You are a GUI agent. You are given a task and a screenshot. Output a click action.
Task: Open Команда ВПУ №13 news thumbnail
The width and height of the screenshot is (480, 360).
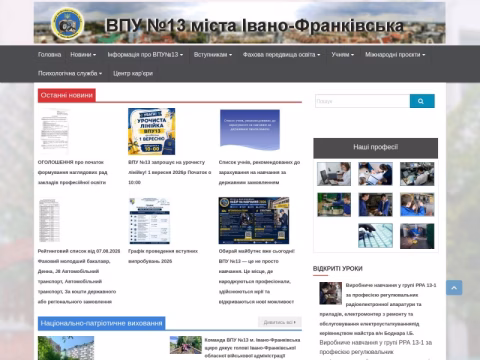click(186, 345)
